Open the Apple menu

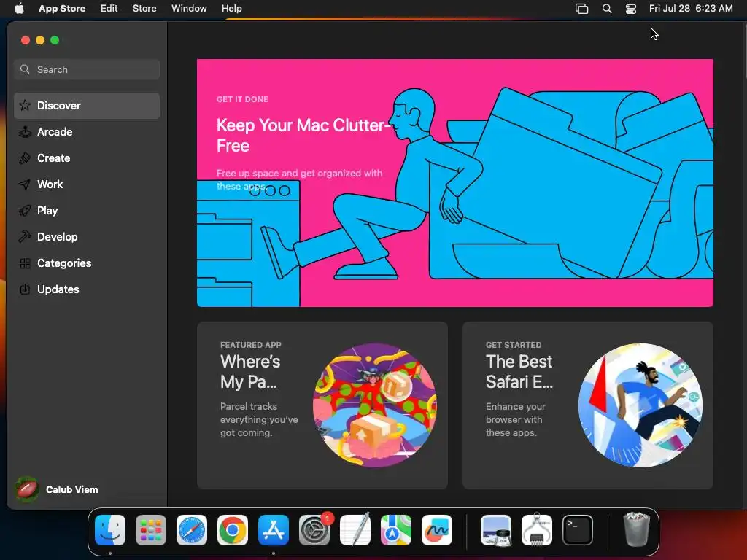pos(19,9)
